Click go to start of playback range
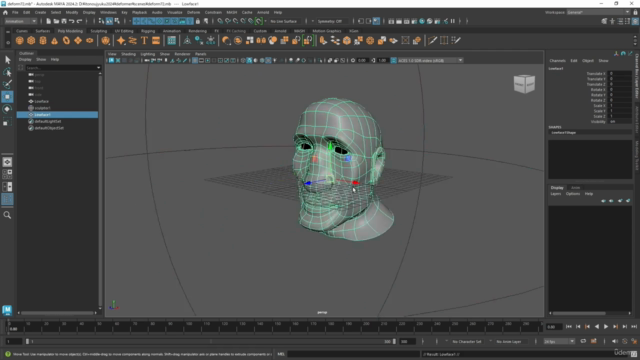Viewport: 640px width, 360px height. tap(569, 327)
